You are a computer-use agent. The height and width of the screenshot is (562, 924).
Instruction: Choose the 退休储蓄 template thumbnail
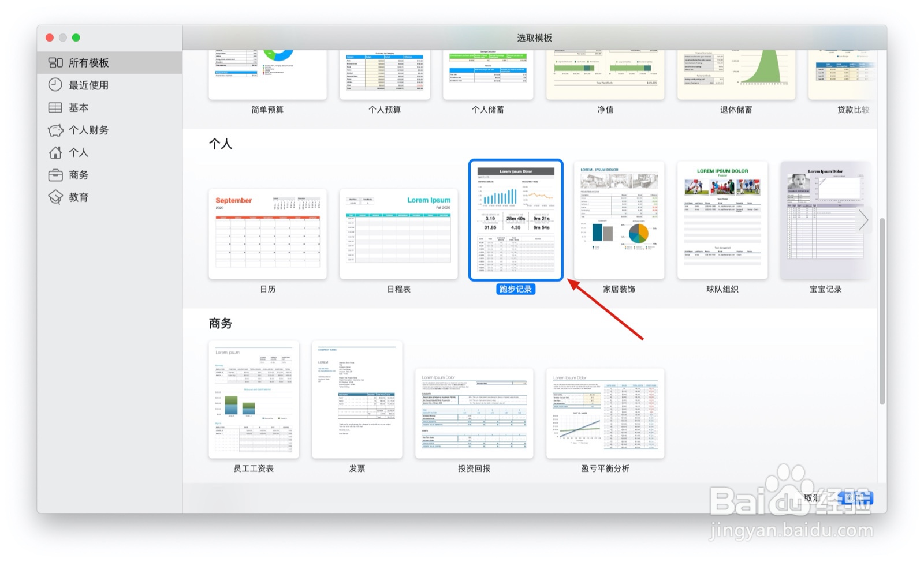(736, 74)
